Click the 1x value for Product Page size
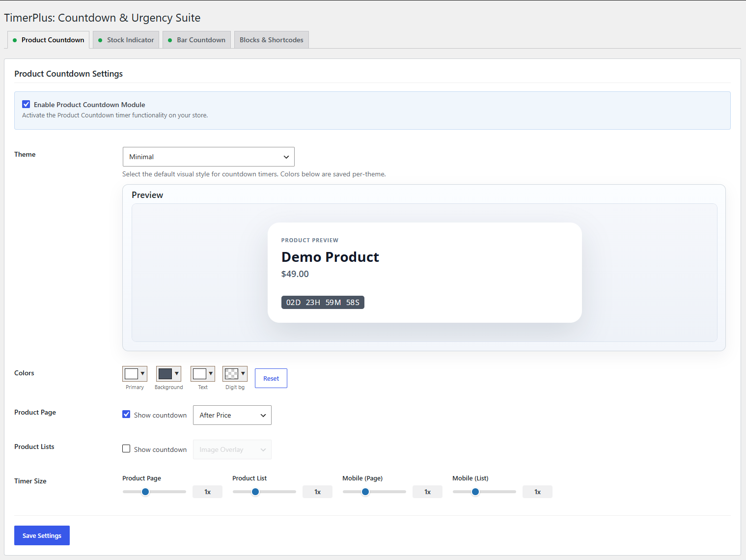The width and height of the screenshot is (746, 560). point(207,492)
